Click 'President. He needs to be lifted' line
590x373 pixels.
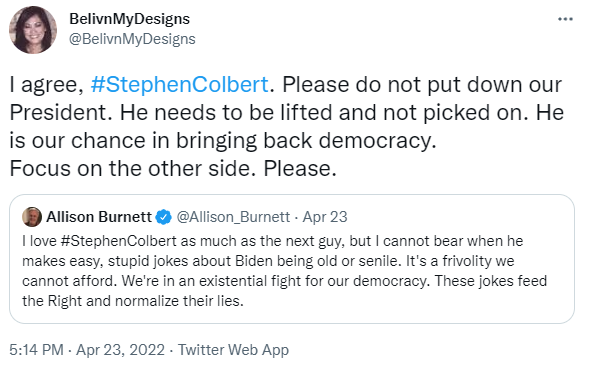tap(286, 112)
